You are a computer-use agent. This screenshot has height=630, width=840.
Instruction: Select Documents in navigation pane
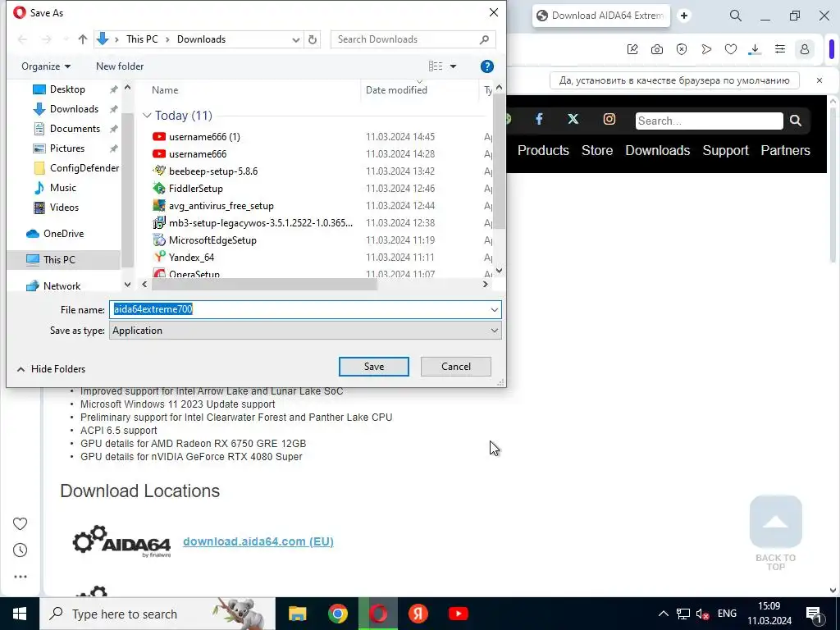point(75,129)
